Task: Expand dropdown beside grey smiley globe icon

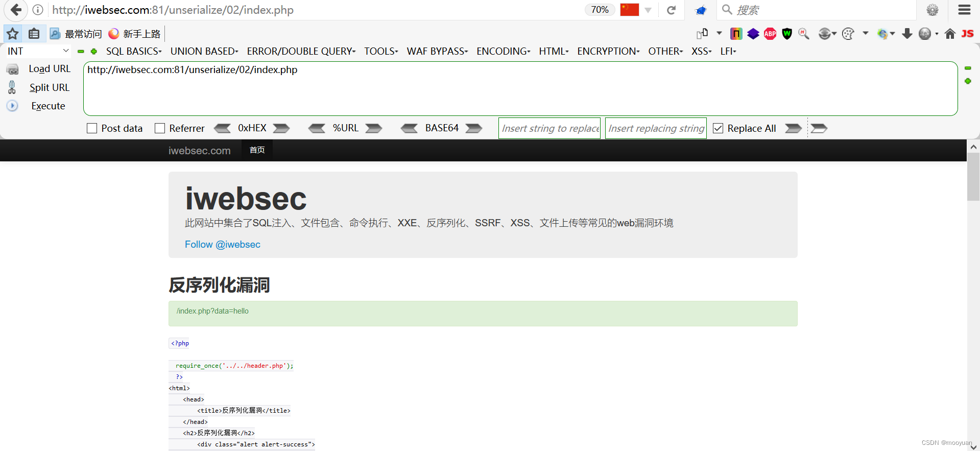Action: tap(834, 34)
